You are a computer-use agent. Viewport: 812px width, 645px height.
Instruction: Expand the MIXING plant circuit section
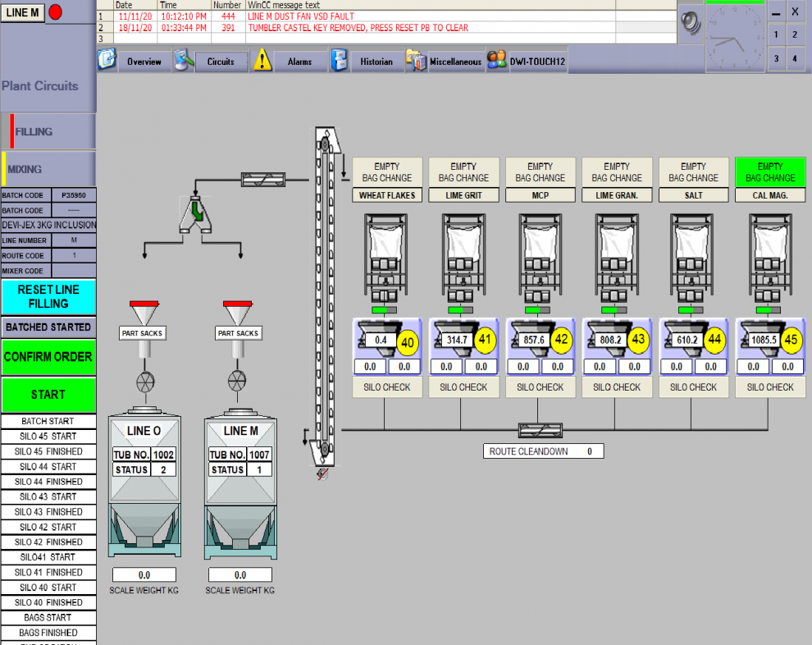pos(48,170)
